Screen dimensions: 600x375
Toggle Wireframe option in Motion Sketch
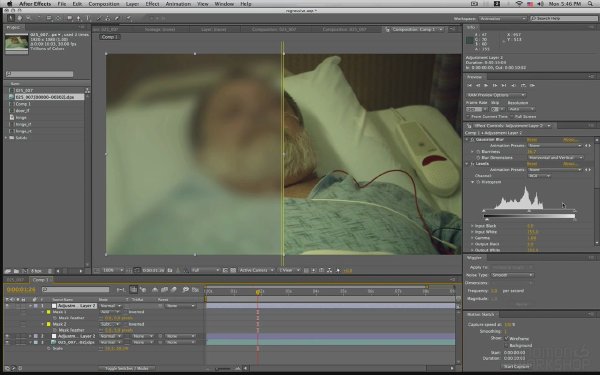pyautogui.click(x=506, y=338)
